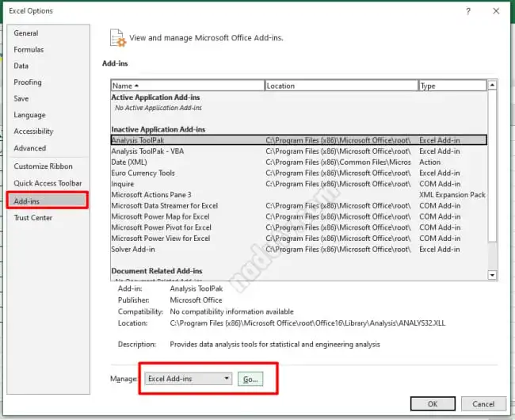
Task: Confirm with the OK button
Action: [x=433, y=403]
